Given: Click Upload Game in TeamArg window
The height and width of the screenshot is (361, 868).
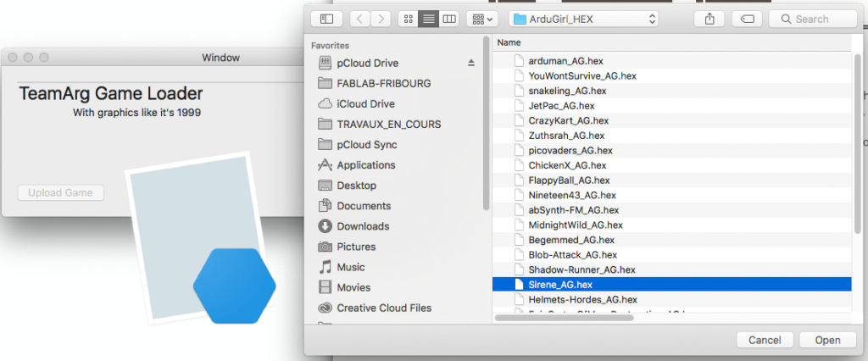Looking at the screenshot, I should coord(60,193).
